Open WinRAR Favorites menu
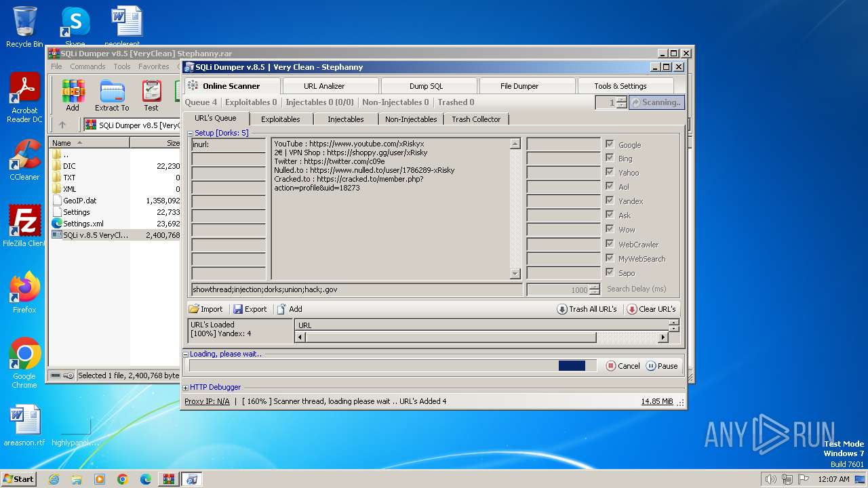 [x=154, y=66]
